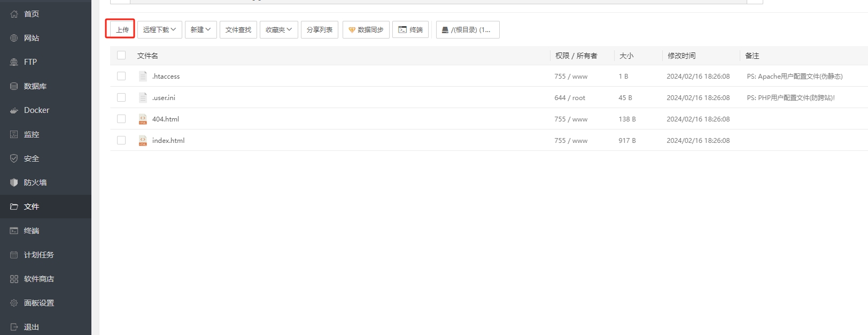Click the 文件查找 button
Viewport: 868px width, 335px height.
[238, 29]
